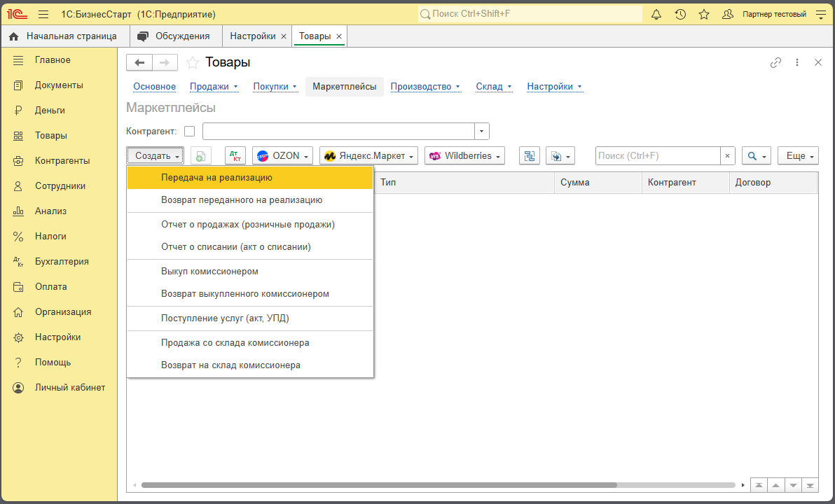Open favorites star in top bar
The image size is (835, 504).
tap(704, 15)
